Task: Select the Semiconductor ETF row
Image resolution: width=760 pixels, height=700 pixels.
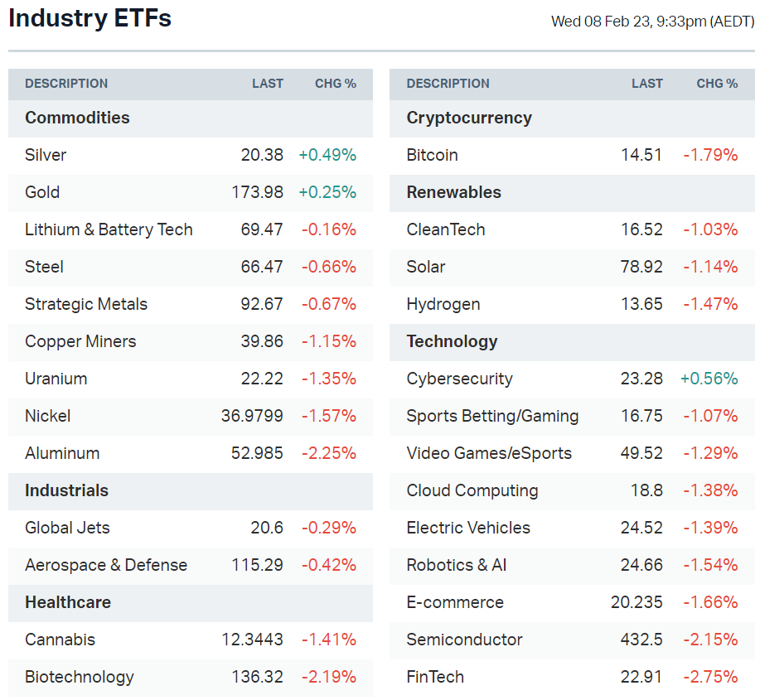Action: pyautogui.click(x=464, y=640)
